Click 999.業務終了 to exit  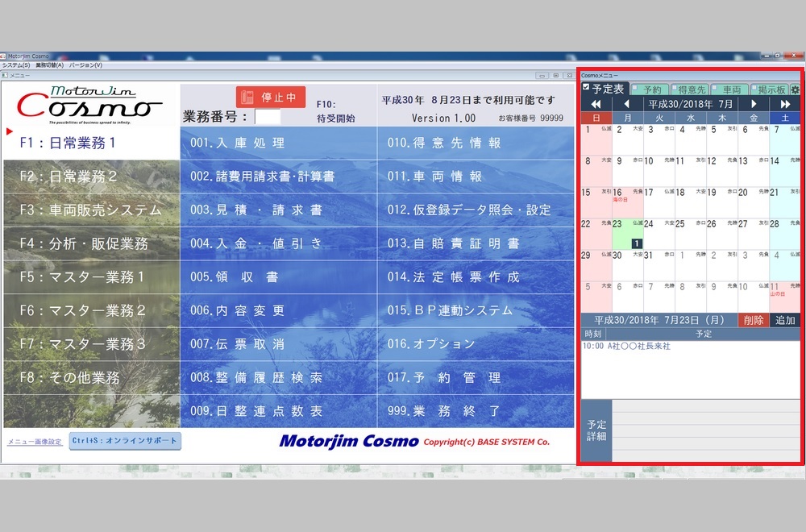tap(476, 411)
